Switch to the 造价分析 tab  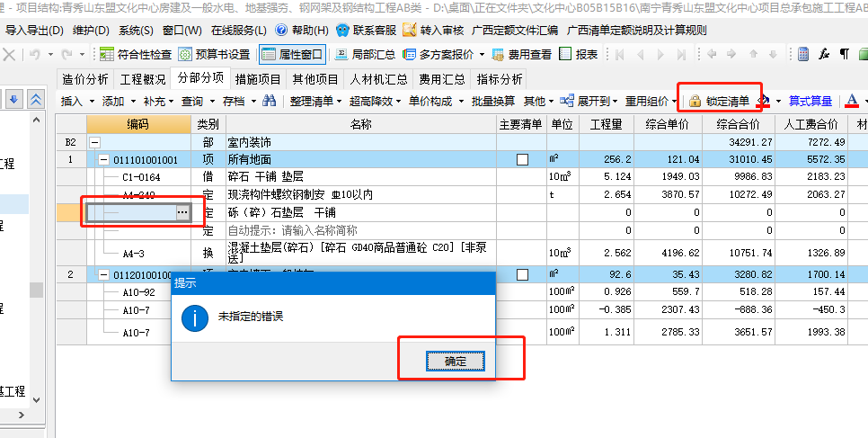click(85, 79)
